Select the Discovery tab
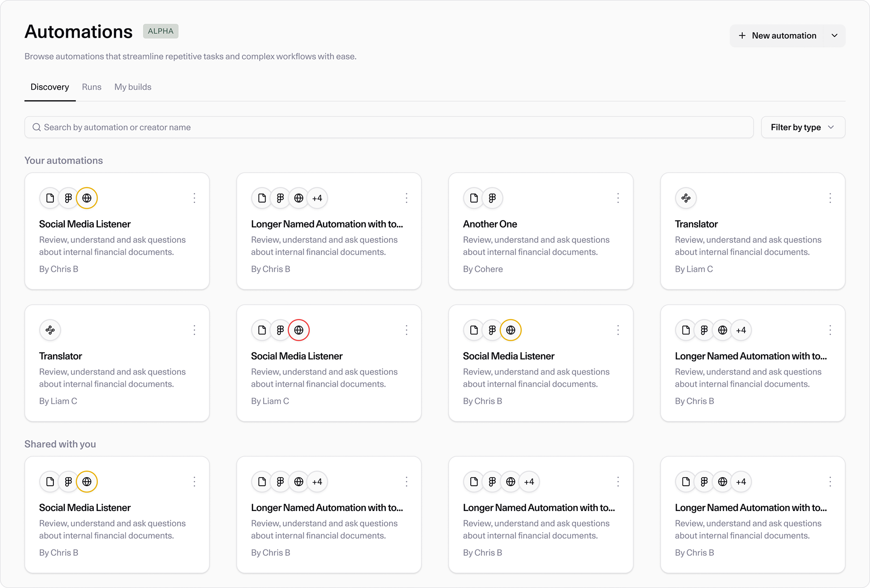Screen dimensions: 870x588 (x=50, y=87)
